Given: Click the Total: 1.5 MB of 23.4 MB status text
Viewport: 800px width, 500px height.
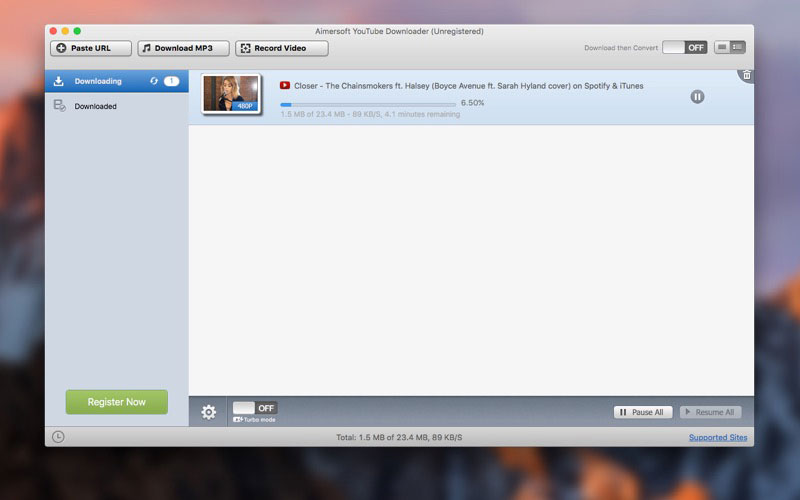Looking at the screenshot, I should tap(399, 437).
